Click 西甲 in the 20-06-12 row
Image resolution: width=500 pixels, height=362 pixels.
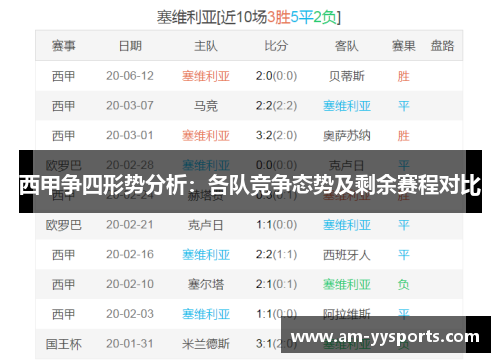pyautogui.click(x=63, y=76)
